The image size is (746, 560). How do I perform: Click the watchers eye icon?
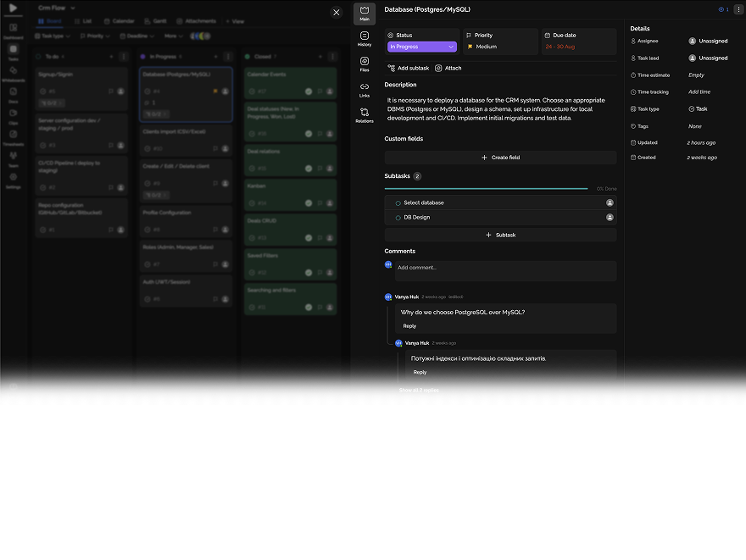click(722, 9)
